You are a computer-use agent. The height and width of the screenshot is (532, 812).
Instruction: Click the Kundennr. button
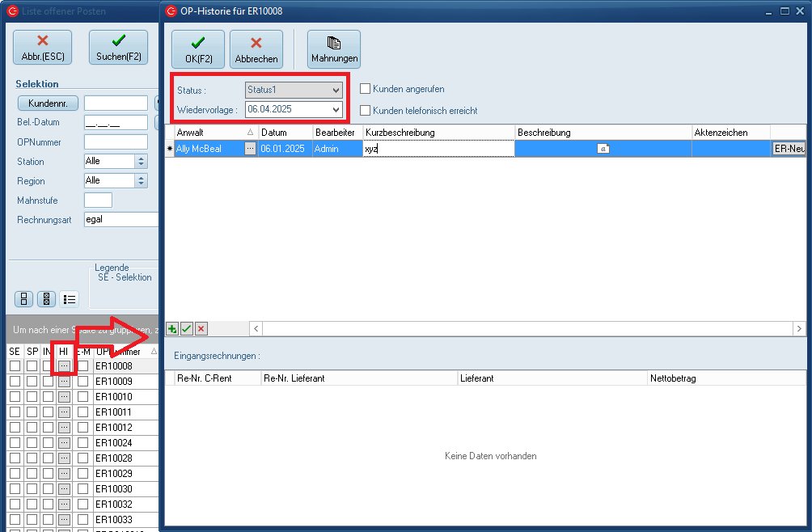(x=47, y=103)
